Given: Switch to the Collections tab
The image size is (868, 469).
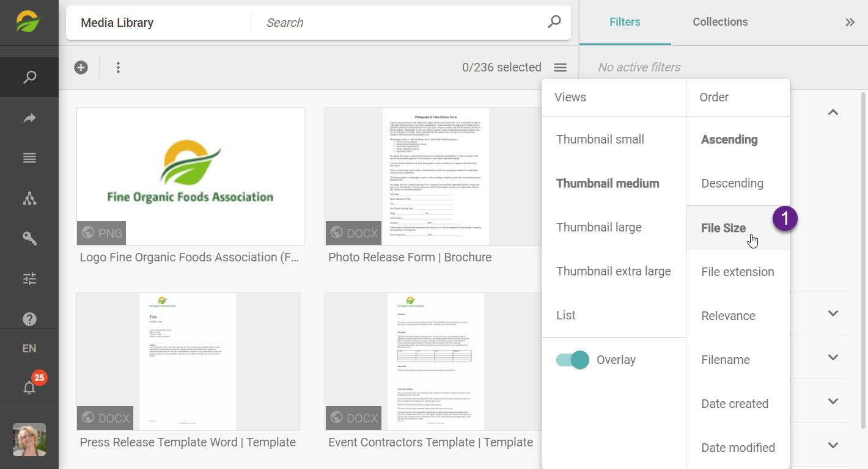Looking at the screenshot, I should tap(719, 22).
